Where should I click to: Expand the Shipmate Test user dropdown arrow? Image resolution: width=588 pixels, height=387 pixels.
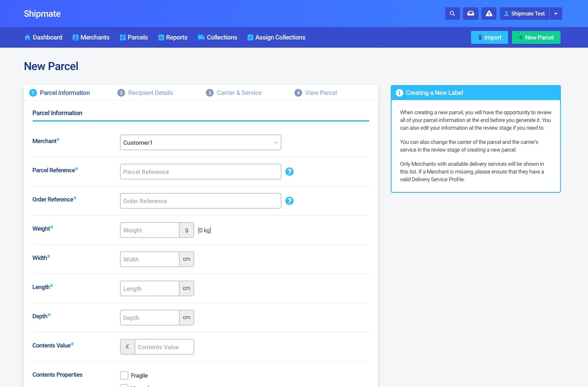tap(556, 13)
